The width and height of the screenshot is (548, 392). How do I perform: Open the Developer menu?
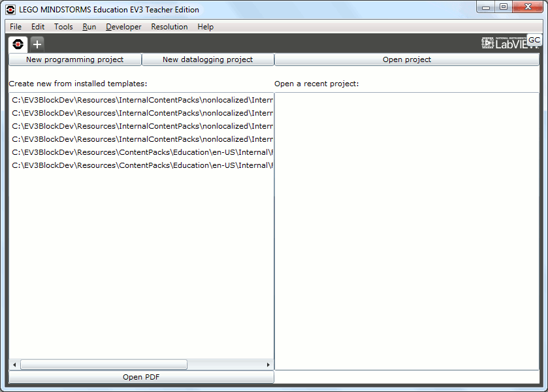pos(123,27)
